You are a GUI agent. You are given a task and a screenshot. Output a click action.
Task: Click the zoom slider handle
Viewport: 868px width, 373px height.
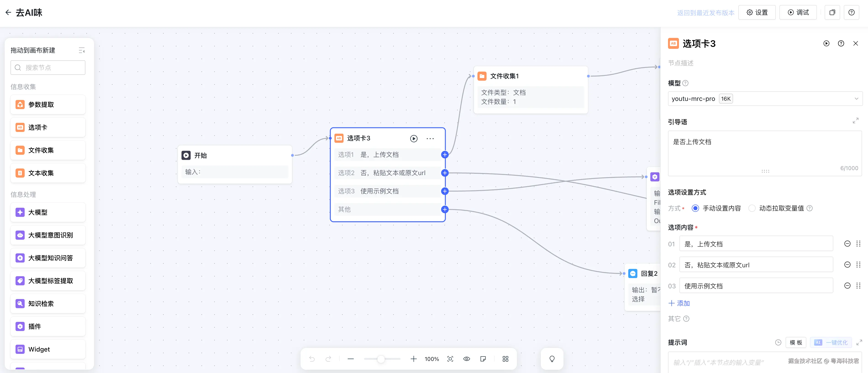coord(381,359)
